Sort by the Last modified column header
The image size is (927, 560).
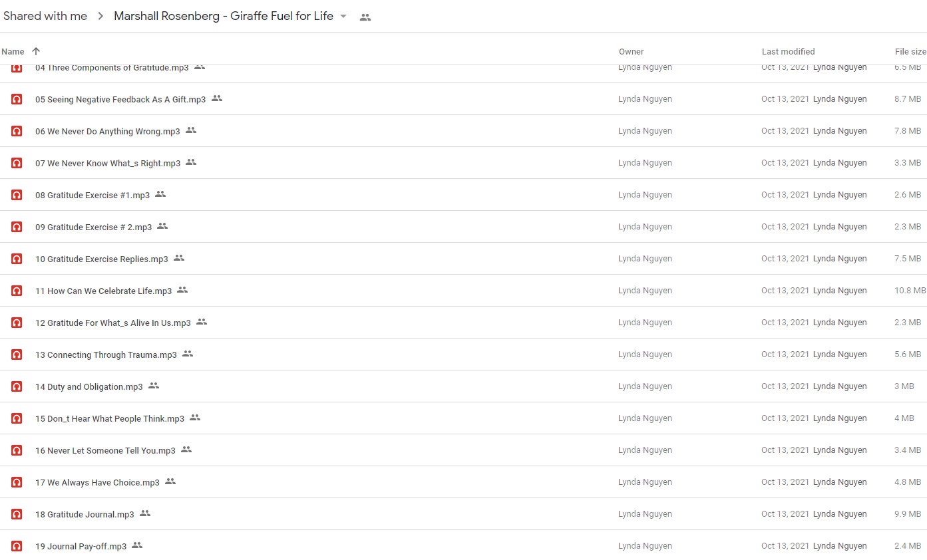click(x=789, y=51)
